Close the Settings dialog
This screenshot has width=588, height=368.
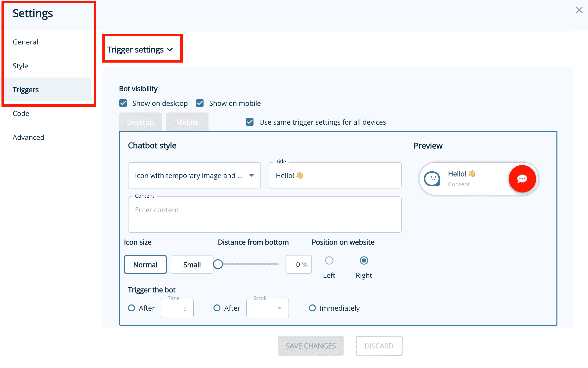(x=579, y=10)
